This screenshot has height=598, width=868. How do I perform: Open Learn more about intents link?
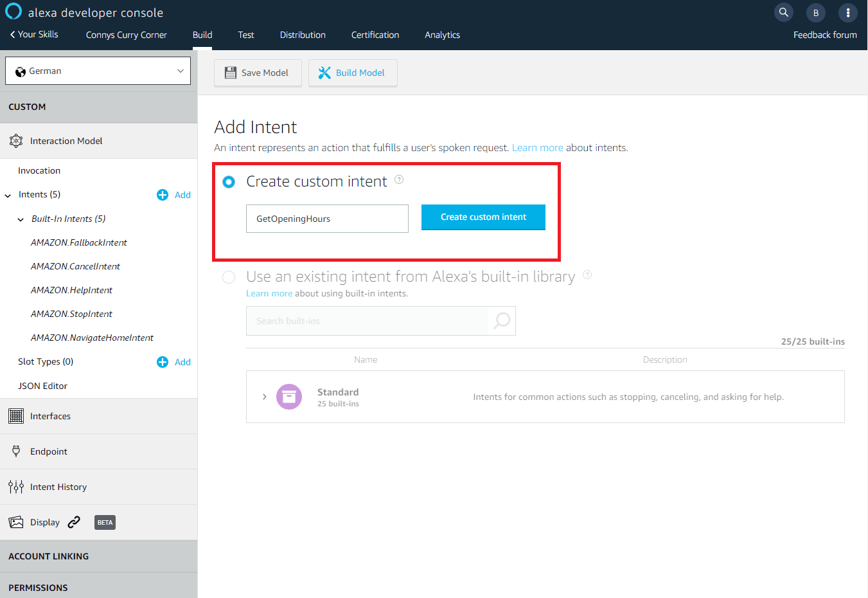pos(537,148)
